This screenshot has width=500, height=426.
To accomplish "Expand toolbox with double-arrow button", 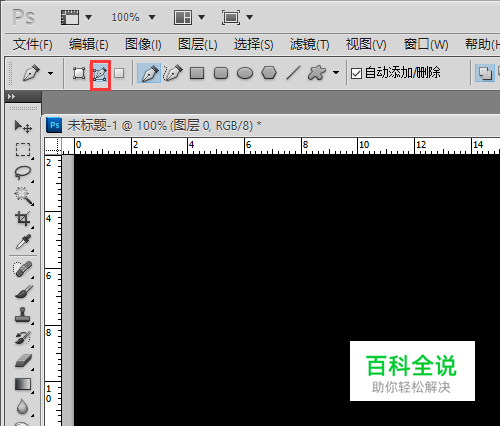I will [11, 97].
